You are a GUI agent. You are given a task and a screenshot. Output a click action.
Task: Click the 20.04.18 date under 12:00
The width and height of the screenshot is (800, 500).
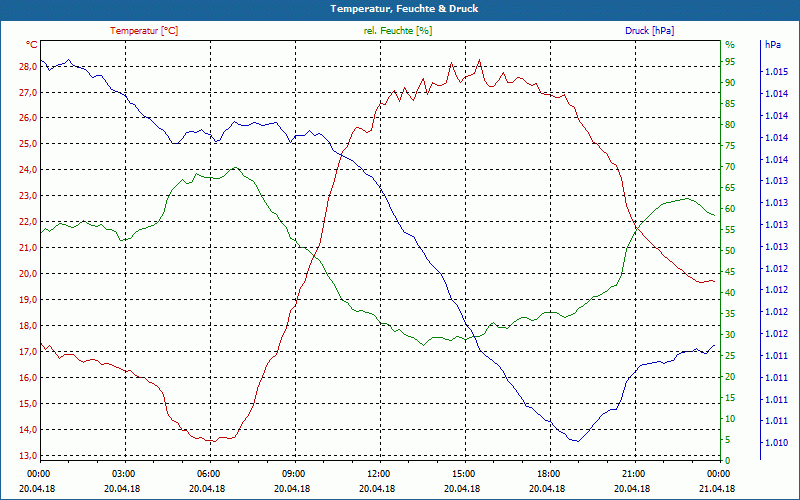[377, 488]
